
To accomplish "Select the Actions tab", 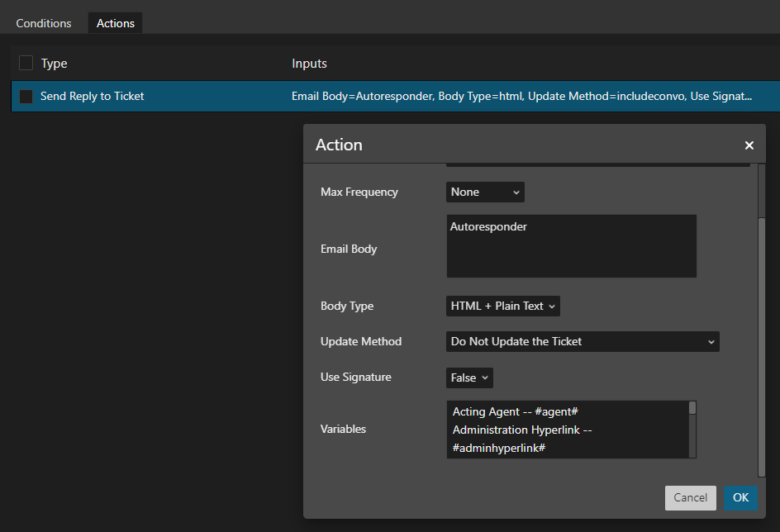I will click(x=116, y=23).
